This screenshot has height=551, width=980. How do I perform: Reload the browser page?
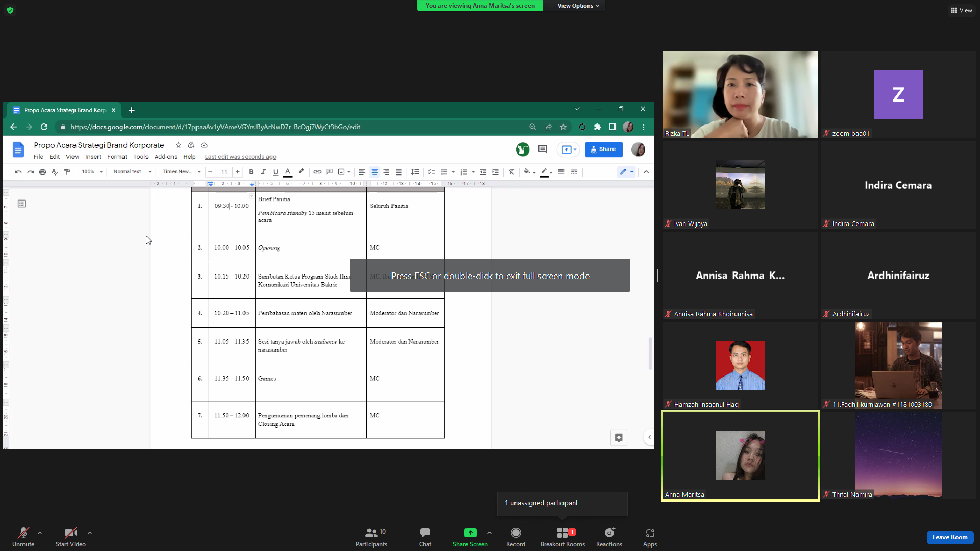44,127
